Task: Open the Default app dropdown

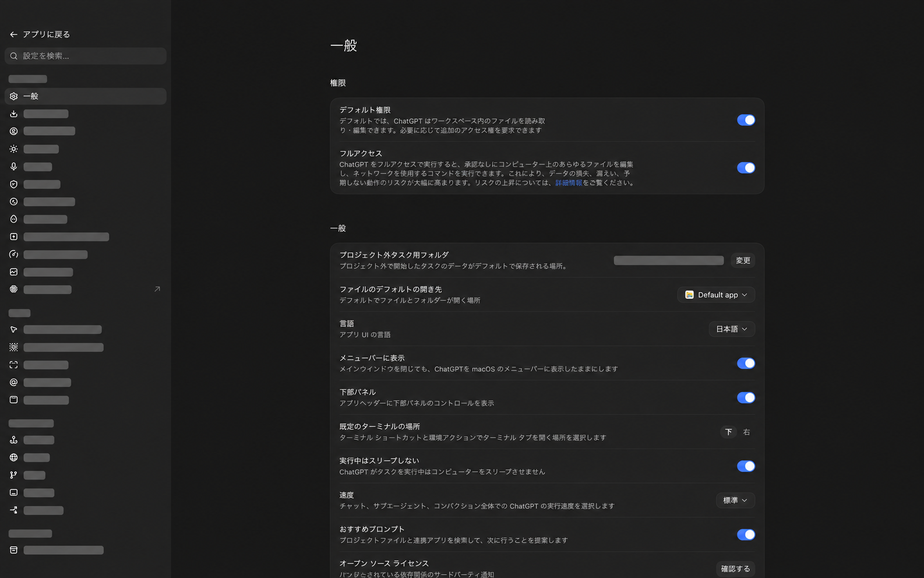Action: coord(716,295)
